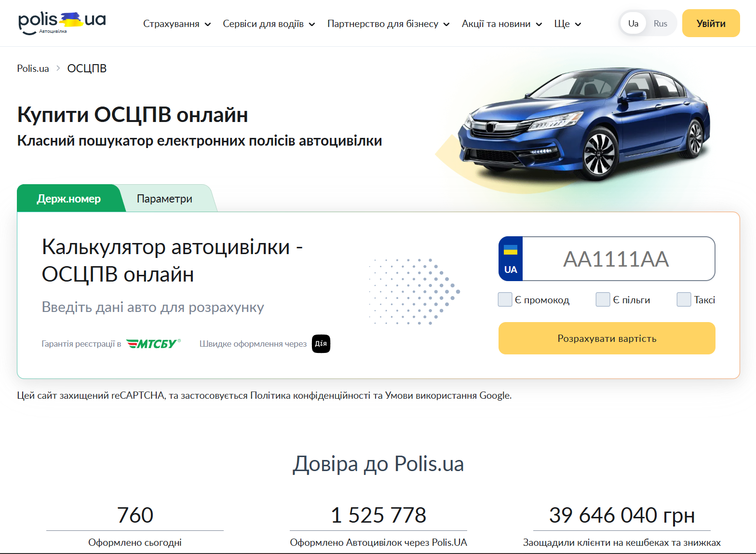The height and width of the screenshot is (554, 756).
Task: Check the Таксі checkbox
Action: (684, 299)
